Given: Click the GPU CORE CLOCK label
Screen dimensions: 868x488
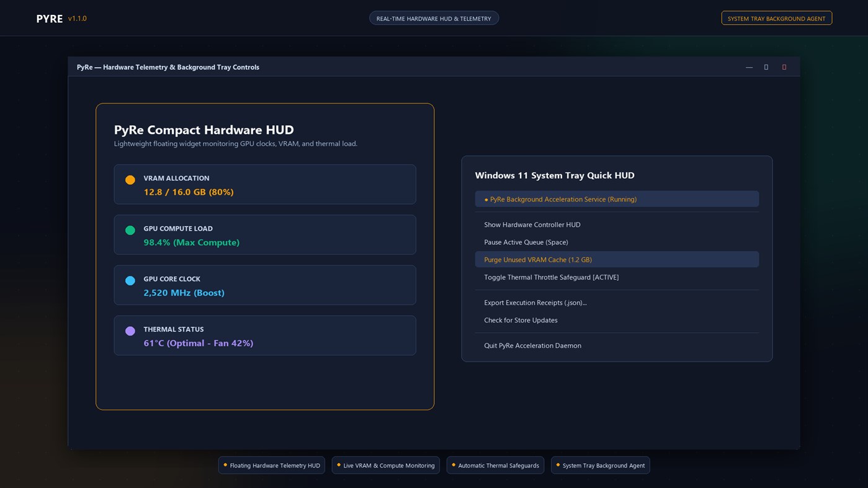Looking at the screenshot, I should click(x=172, y=279).
